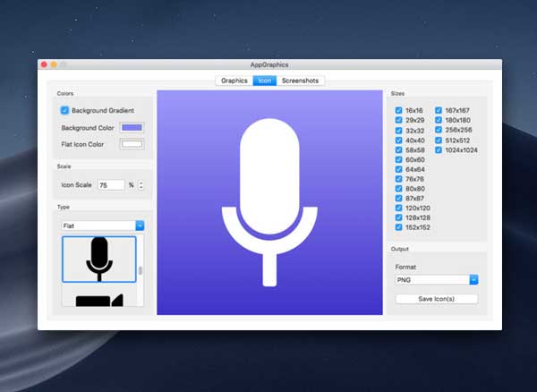Close the AppGraphics window
537x392 pixels.
[x=44, y=64]
